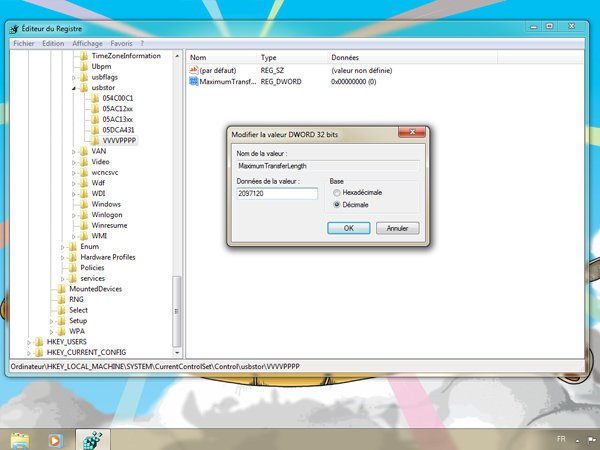Click the tree pane vertical scrollbar thumb
This screenshot has height=450, width=600.
pos(176,311)
